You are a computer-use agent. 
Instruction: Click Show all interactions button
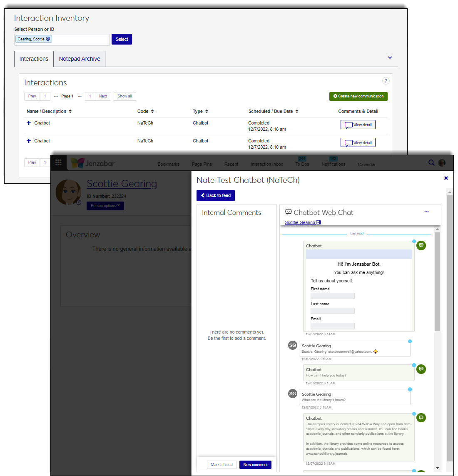(x=125, y=96)
